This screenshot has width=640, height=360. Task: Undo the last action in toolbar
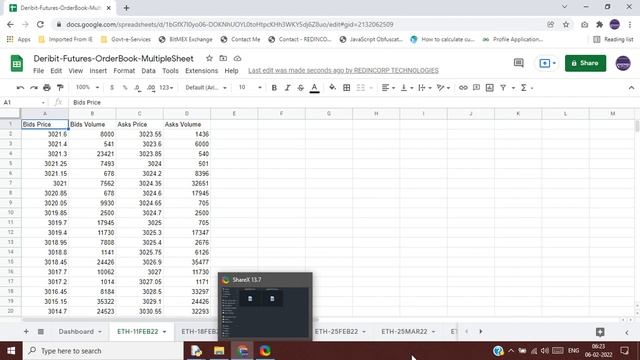tap(20, 88)
